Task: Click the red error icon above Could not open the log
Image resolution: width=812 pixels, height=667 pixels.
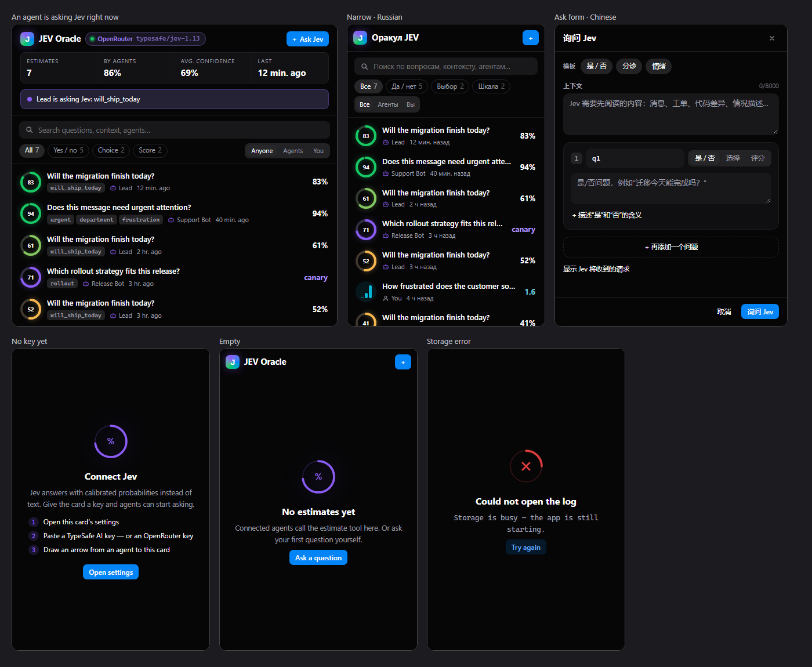Action: tap(526, 466)
